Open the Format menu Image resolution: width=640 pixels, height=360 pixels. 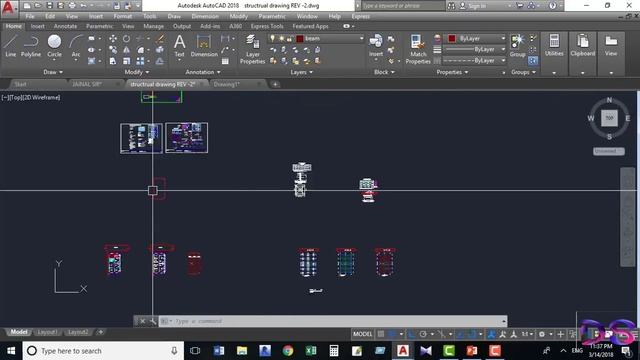(122, 16)
